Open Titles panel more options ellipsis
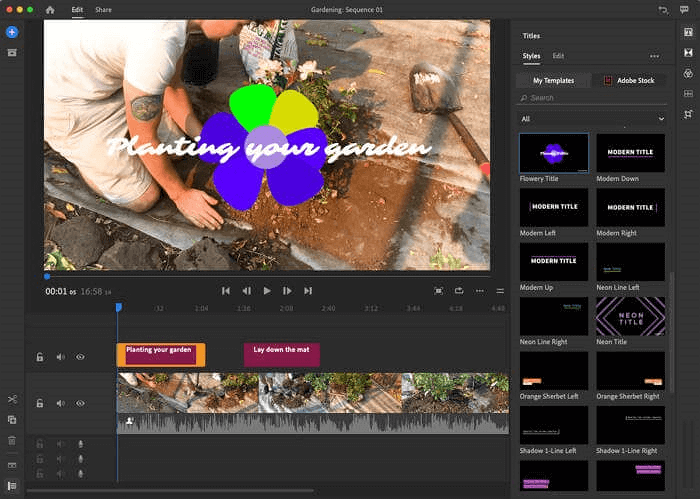The width and height of the screenshot is (700, 499). pos(654,56)
